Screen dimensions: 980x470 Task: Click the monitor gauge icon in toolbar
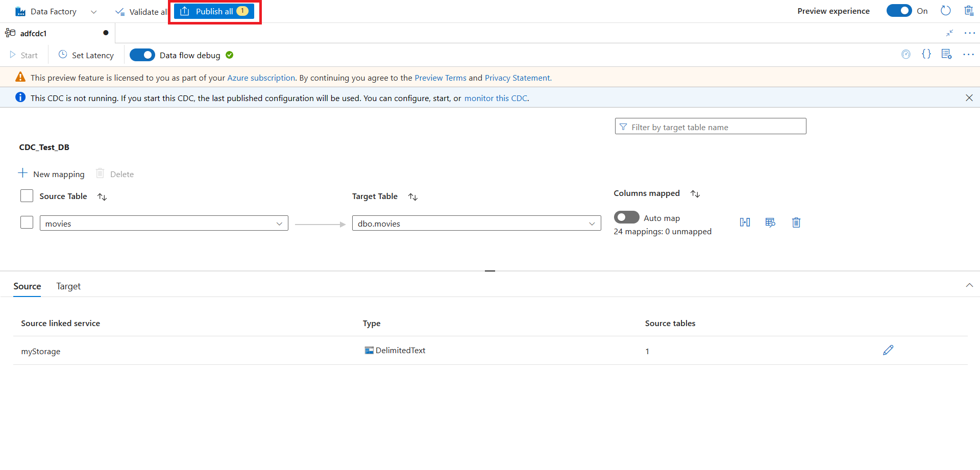click(906, 54)
